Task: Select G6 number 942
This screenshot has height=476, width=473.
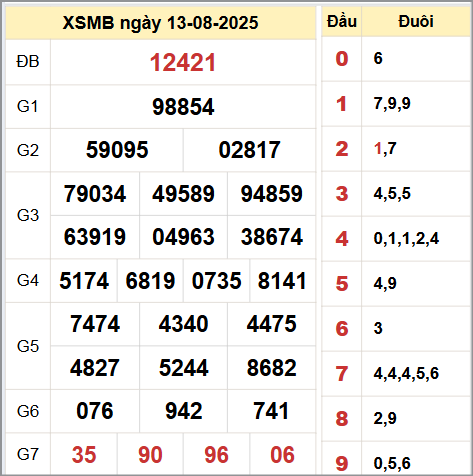Action: (184, 411)
